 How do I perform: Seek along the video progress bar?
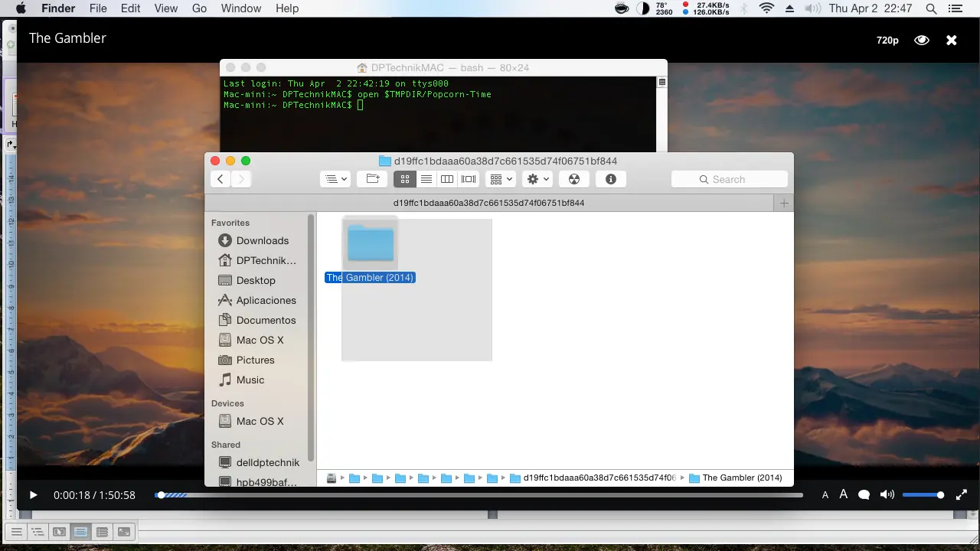(479, 495)
